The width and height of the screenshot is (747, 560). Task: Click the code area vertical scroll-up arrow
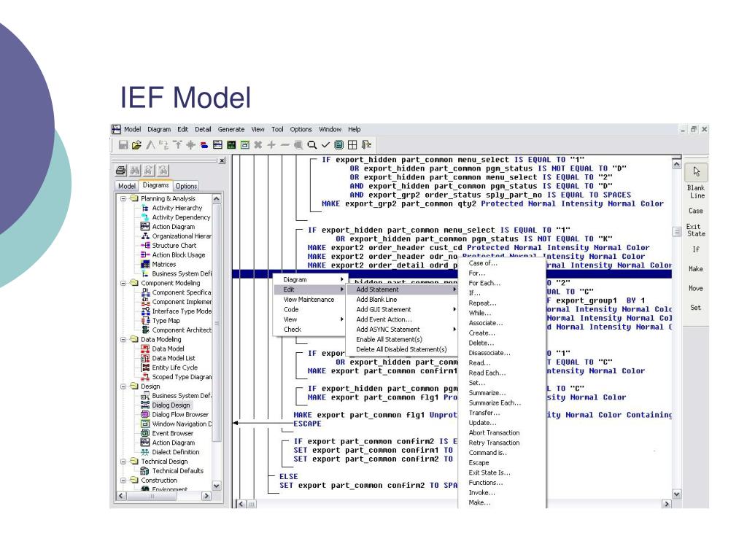click(676, 164)
